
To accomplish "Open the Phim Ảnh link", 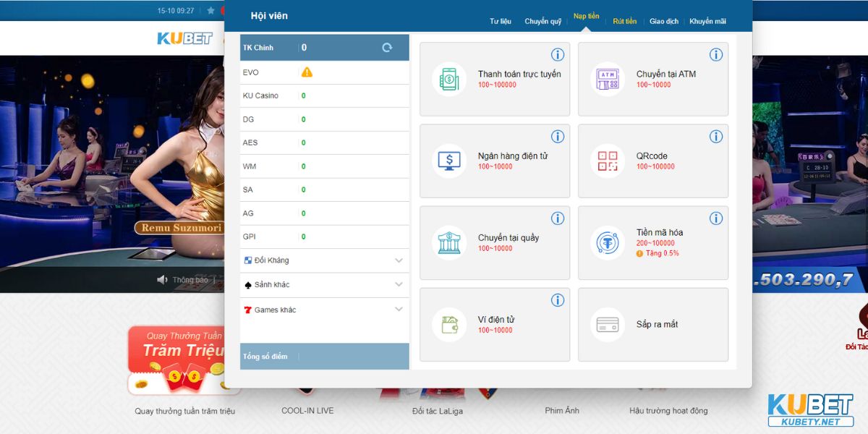I will coord(562,411).
